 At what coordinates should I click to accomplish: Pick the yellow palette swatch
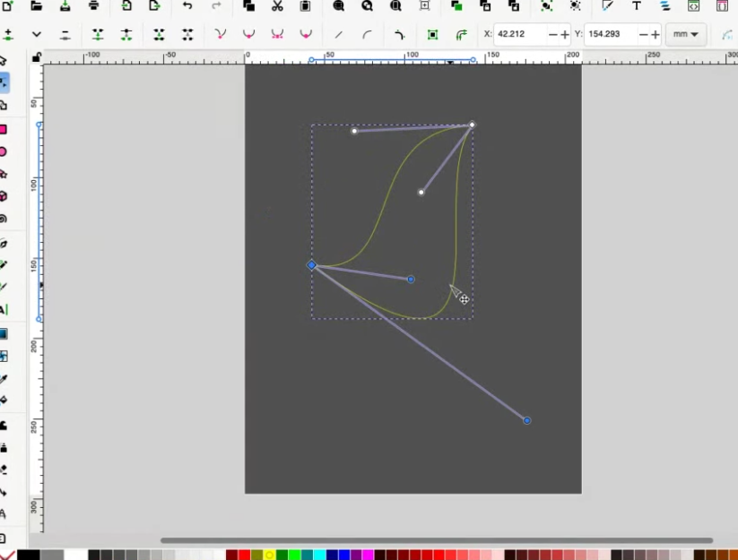pos(269,556)
